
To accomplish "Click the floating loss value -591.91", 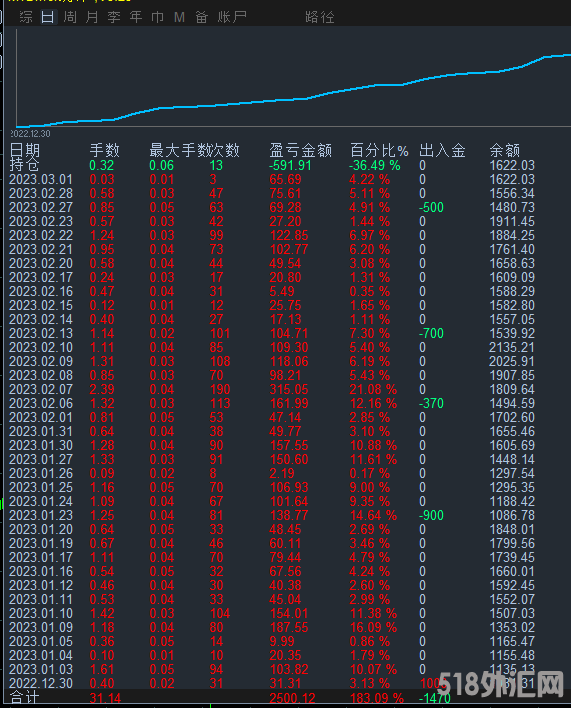I will click(x=290, y=165).
